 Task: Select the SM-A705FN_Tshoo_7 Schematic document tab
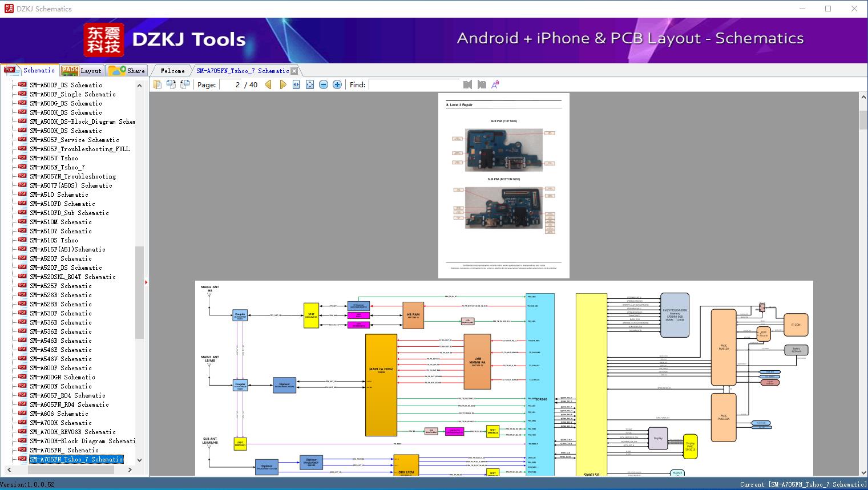(243, 71)
